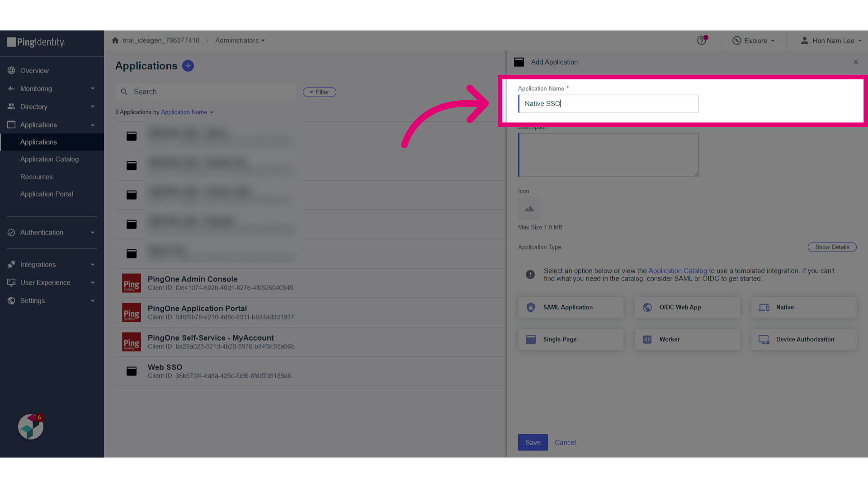Click the icon upload placeholder
Screen dimensions: 868x488
[x=529, y=209]
